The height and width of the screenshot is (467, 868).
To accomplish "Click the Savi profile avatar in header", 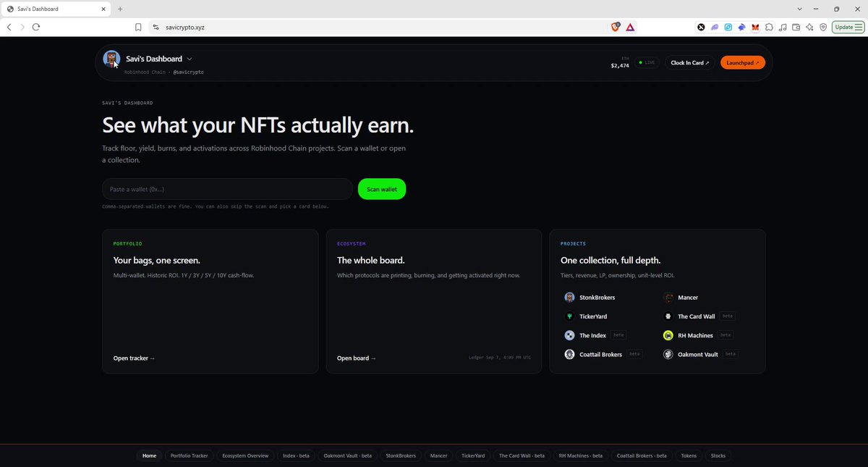I will [x=111, y=59].
